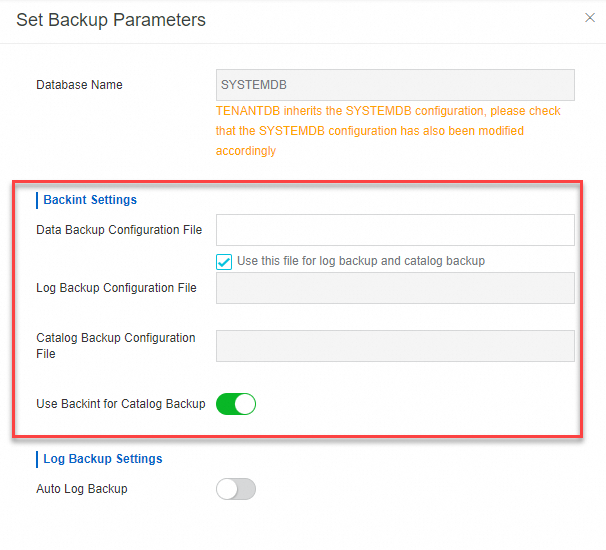Disable Use Backint for Catalog Backup switch

[x=236, y=404]
